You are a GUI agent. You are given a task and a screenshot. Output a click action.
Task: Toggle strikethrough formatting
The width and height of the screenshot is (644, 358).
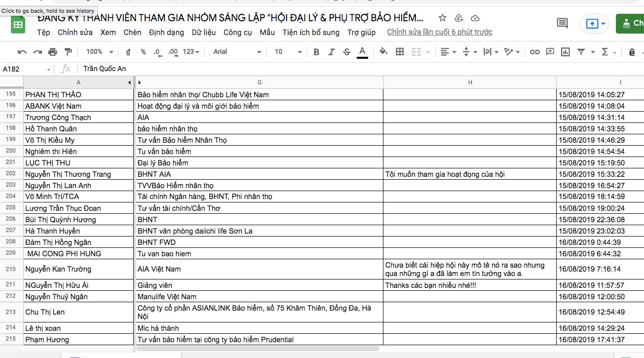click(347, 52)
